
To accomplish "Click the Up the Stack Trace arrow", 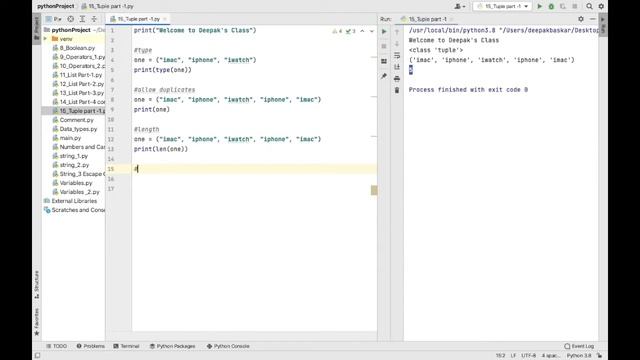I will 397,31.
